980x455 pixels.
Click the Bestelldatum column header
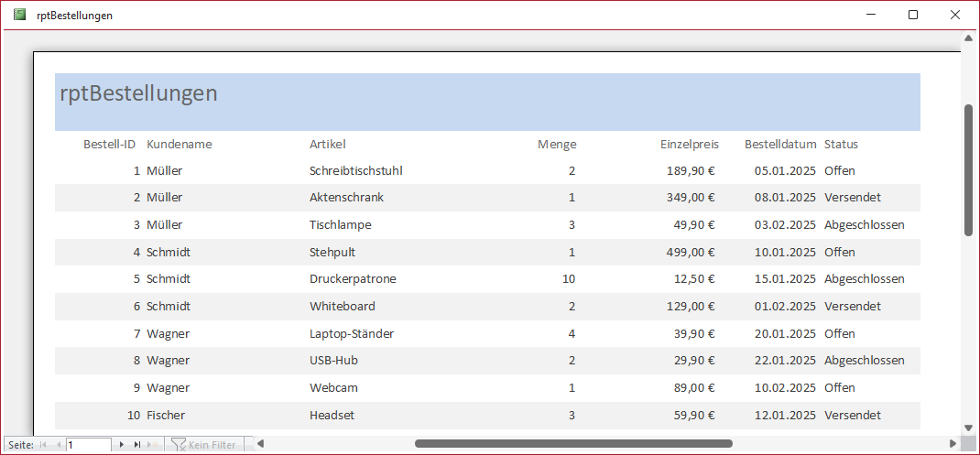click(x=779, y=144)
